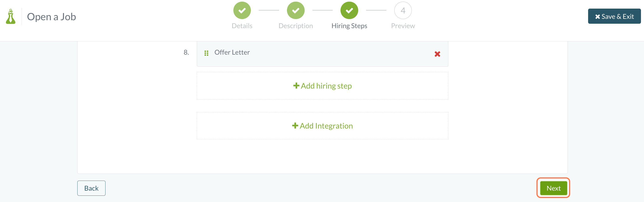Select the Description step label

tap(296, 26)
